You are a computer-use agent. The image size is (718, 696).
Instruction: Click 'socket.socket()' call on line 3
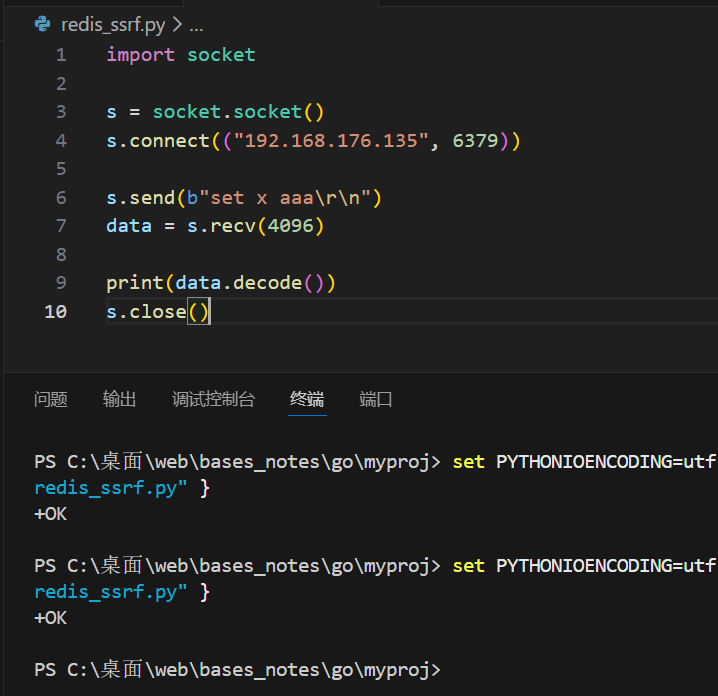click(238, 112)
